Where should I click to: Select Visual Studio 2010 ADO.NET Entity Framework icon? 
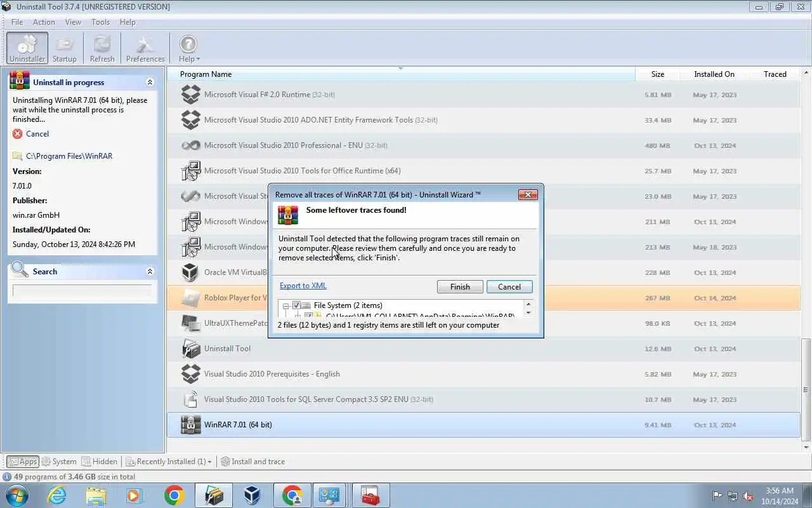(190, 120)
